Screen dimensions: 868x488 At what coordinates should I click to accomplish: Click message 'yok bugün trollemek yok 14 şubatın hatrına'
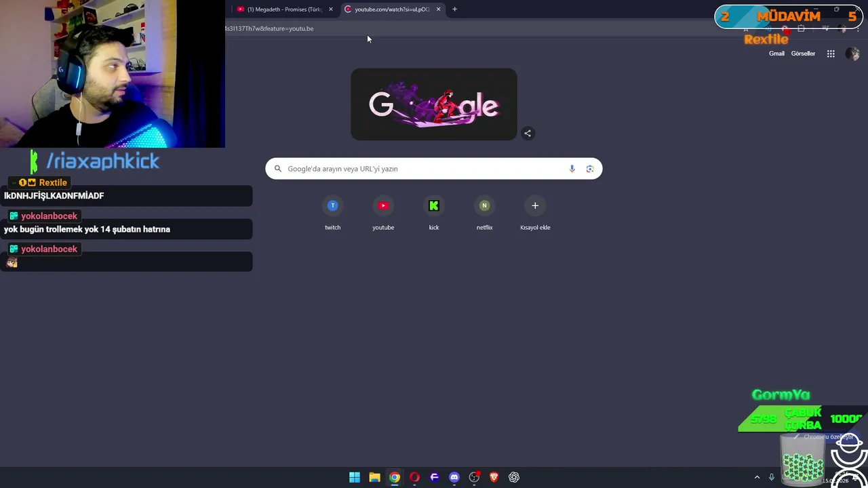pos(87,229)
